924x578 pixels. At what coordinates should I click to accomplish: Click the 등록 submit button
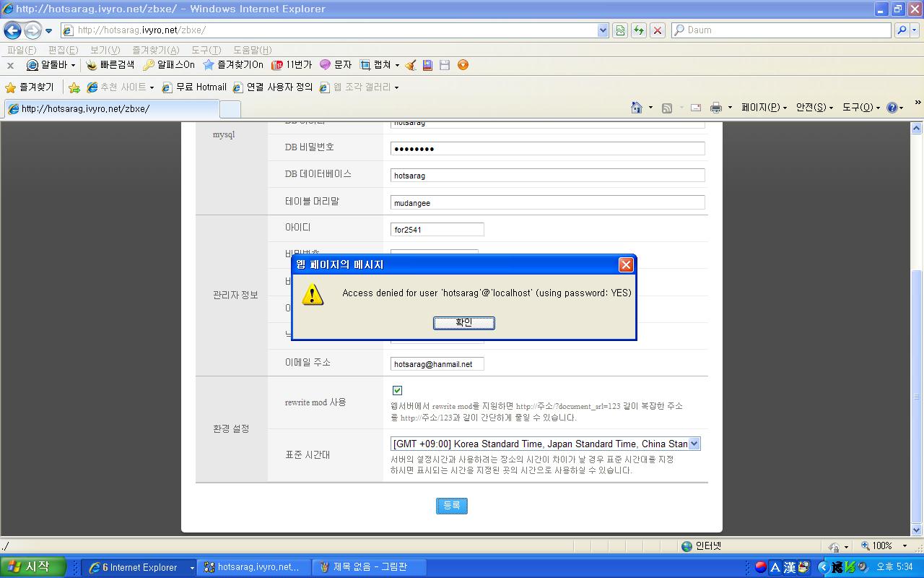click(x=451, y=506)
